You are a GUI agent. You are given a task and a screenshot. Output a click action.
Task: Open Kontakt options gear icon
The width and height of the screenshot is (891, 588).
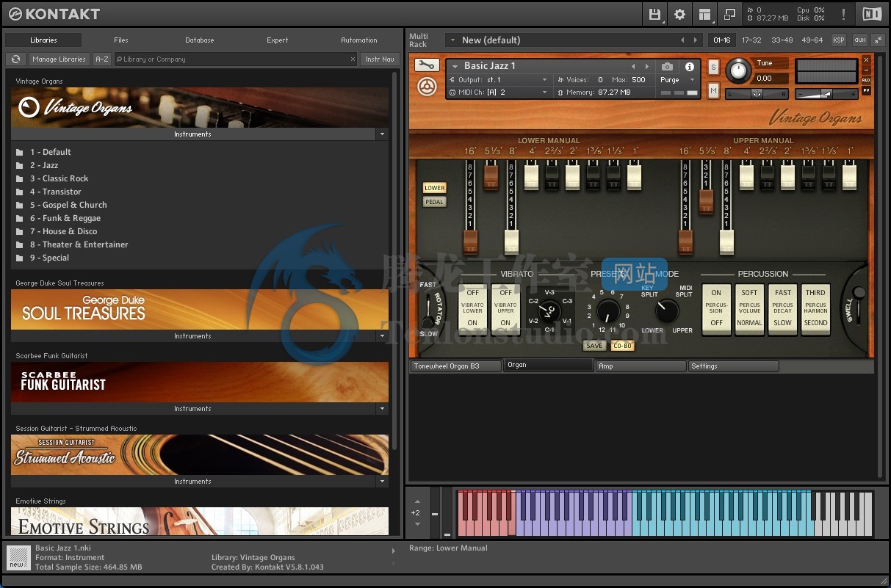click(x=679, y=14)
